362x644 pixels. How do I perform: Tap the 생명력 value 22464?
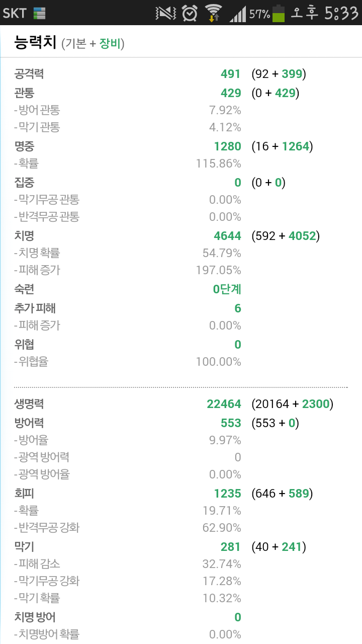[224, 404]
